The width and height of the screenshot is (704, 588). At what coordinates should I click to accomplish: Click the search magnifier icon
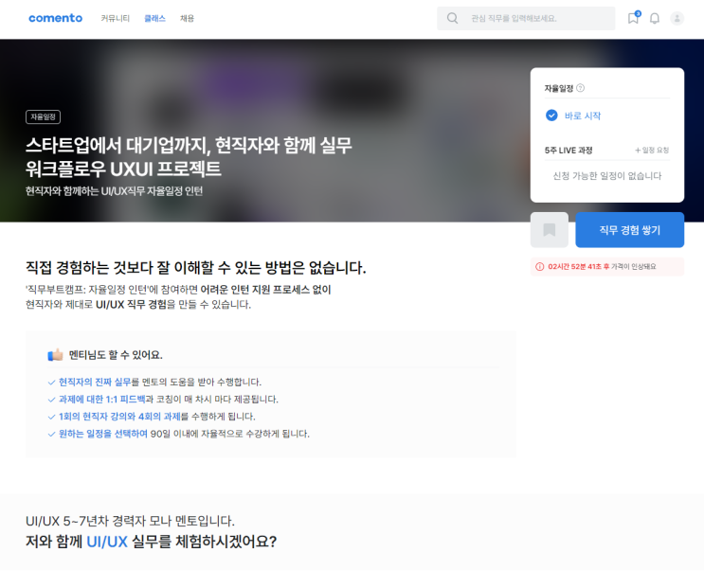(452, 18)
